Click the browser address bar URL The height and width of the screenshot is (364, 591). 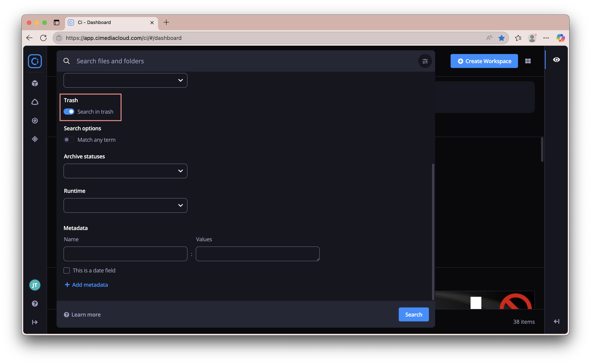click(x=124, y=38)
